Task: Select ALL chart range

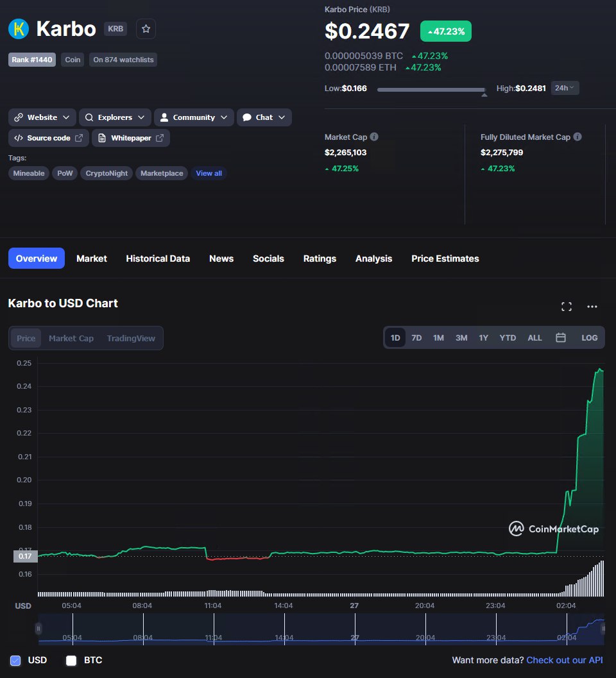Action: click(535, 337)
